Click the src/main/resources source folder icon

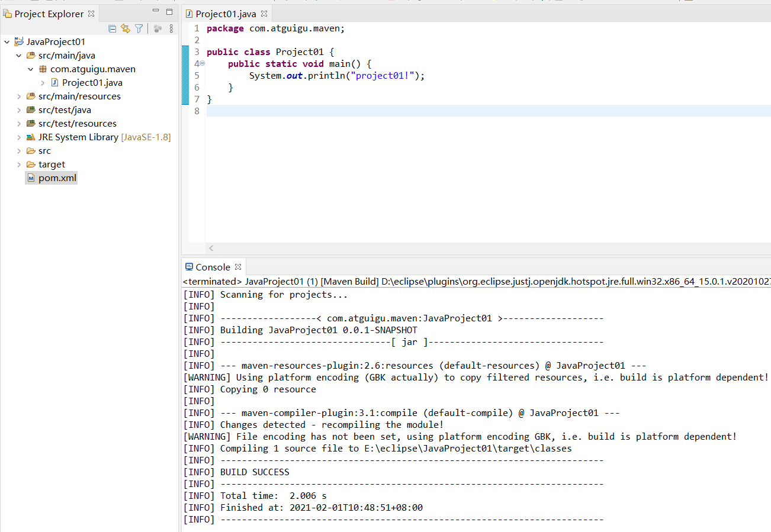coord(31,96)
